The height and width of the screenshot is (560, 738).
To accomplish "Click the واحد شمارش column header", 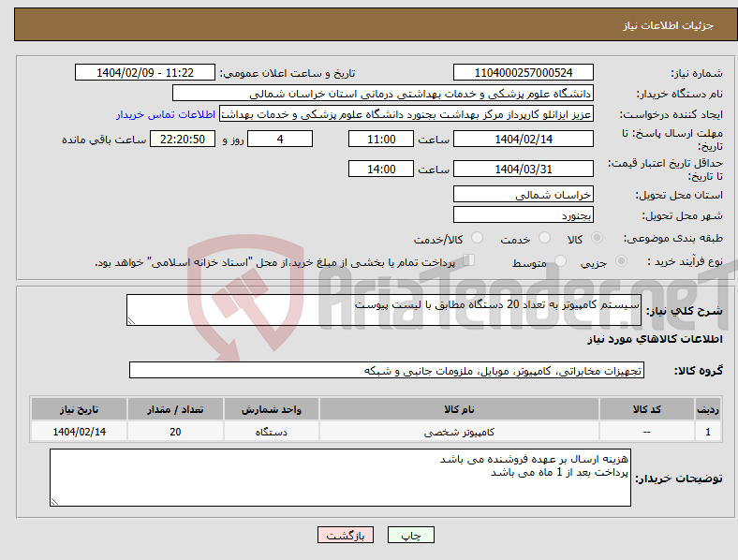I will click(x=271, y=409).
